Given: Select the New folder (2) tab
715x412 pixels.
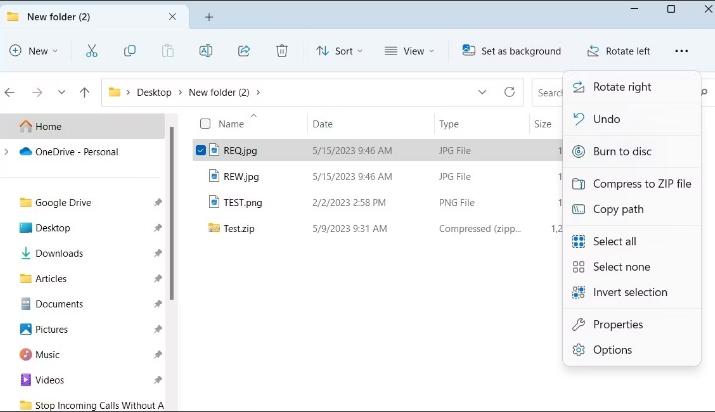Looking at the screenshot, I should 93,17.
